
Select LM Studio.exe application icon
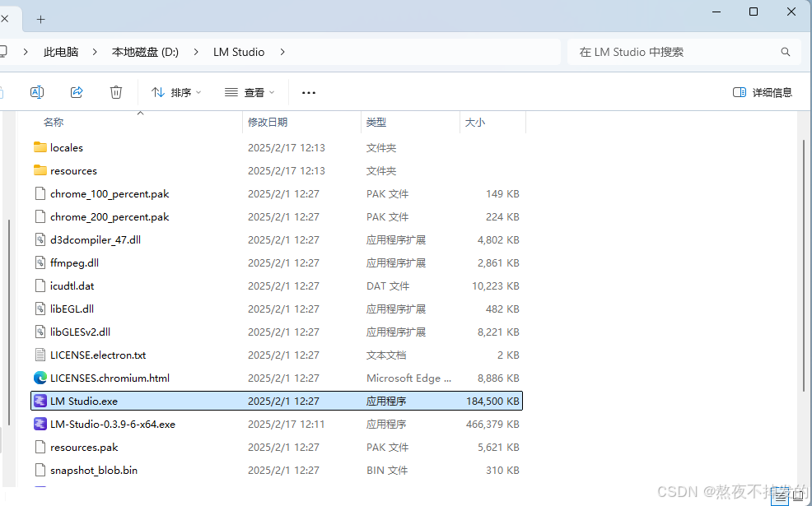pyautogui.click(x=40, y=401)
